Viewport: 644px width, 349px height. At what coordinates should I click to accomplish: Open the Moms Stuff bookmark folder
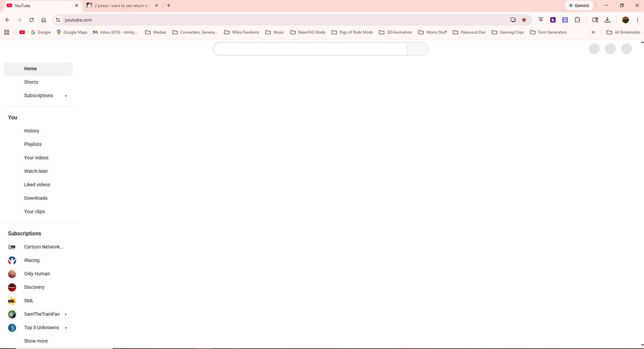point(433,32)
